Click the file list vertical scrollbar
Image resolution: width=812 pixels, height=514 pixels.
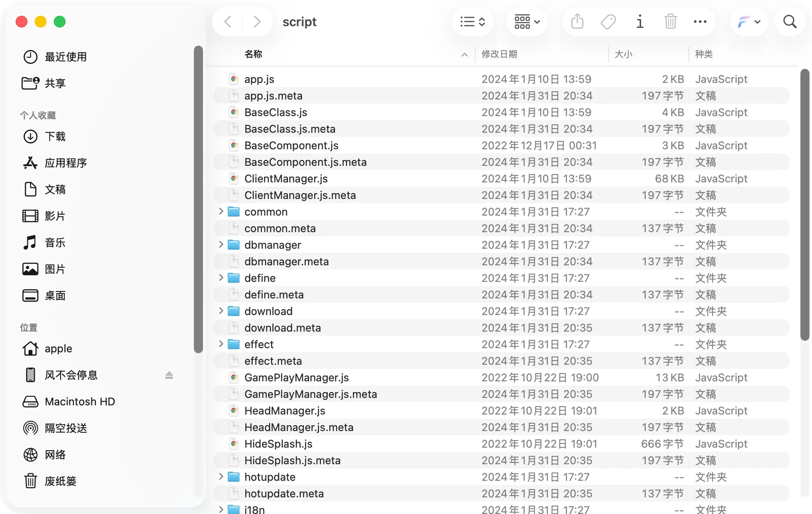point(804,205)
